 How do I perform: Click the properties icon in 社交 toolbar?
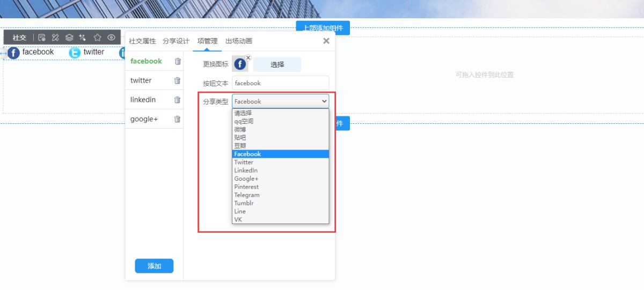42,38
